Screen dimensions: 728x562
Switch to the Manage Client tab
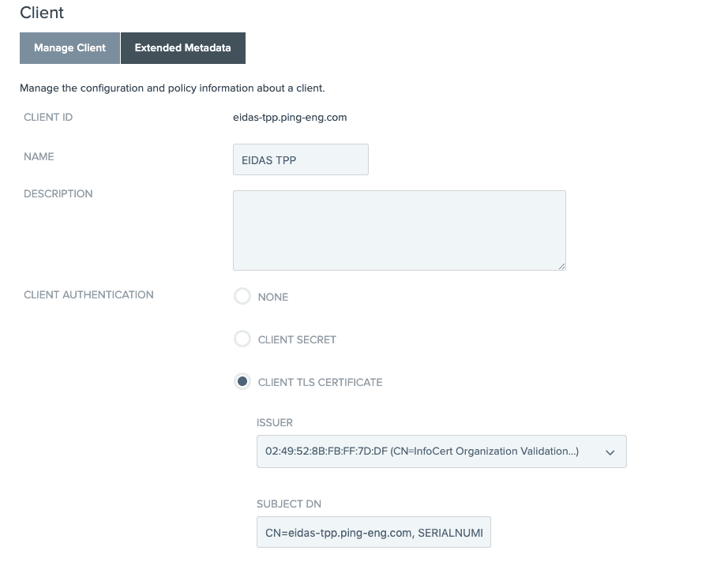point(69,48)
